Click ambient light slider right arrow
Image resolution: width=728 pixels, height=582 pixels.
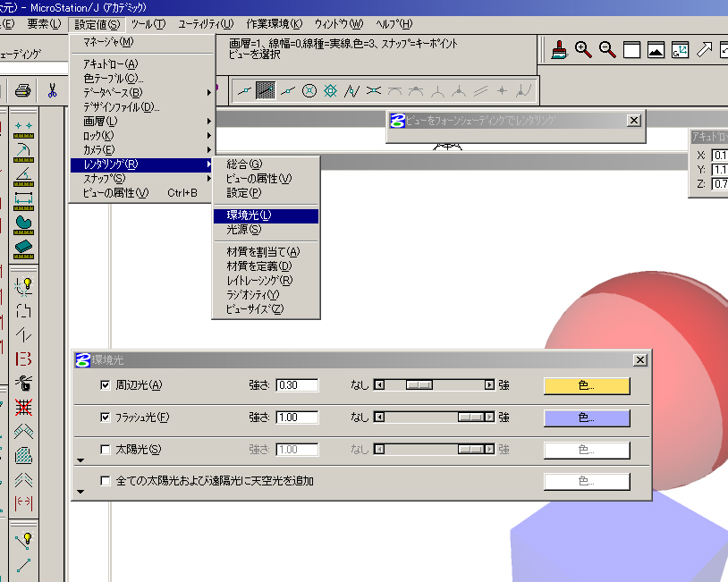pyautogui.click(x=489, y=385)
